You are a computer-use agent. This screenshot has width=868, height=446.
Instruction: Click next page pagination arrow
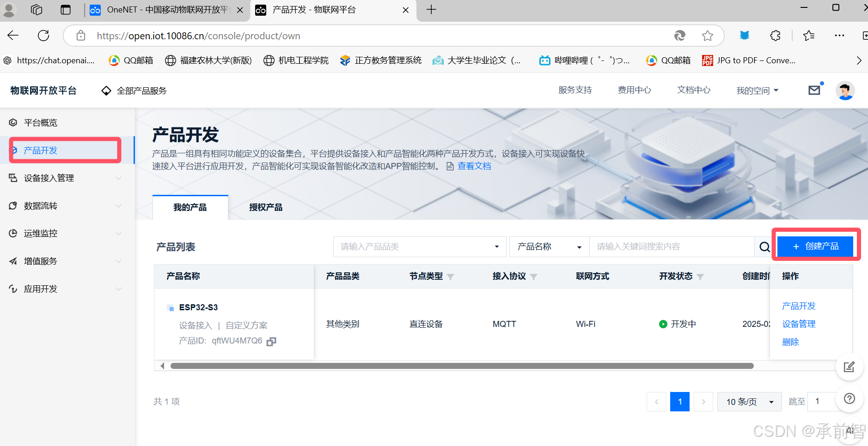[703, 402]
